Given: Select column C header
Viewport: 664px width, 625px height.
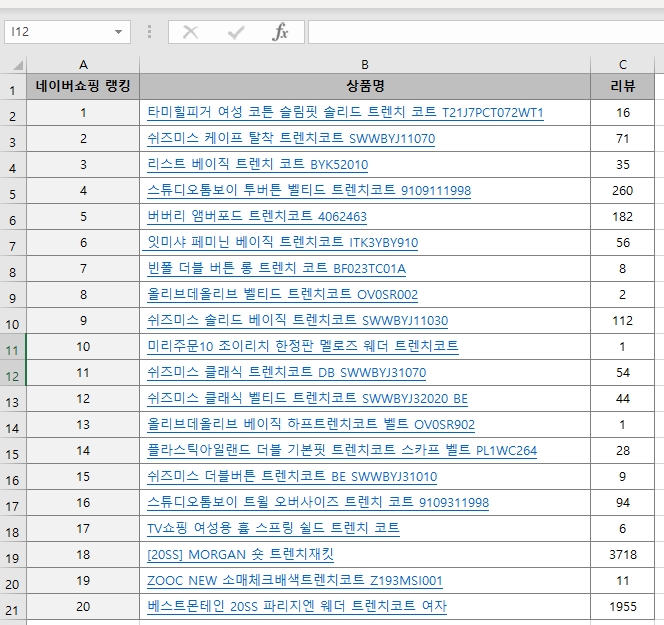Looking at the screenshot, I should pyautogui.click(x=622, y=65).
